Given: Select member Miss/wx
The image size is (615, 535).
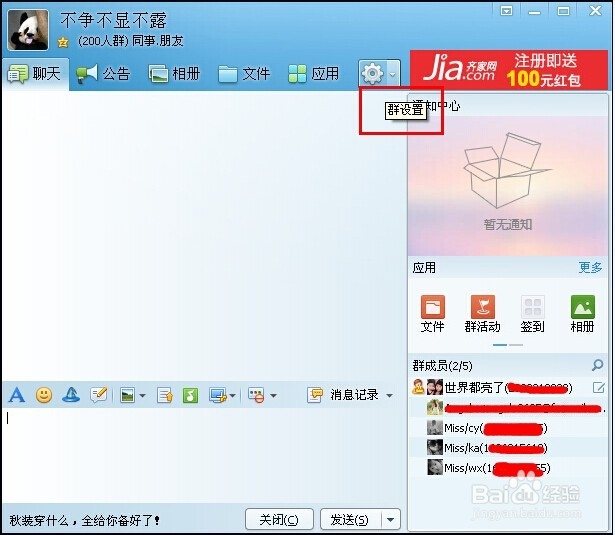Looking at the screenshot, I should tap(508, 468).
